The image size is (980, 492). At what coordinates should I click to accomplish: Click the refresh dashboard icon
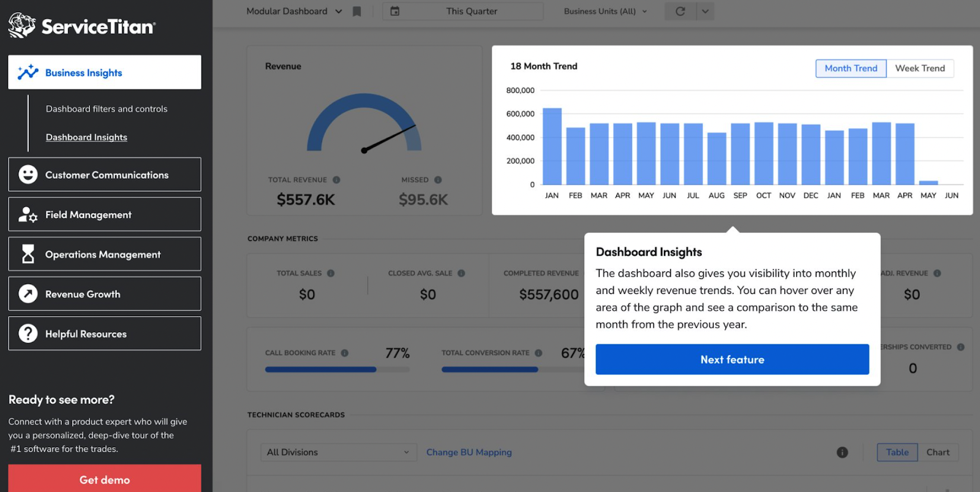click(680, 11)
